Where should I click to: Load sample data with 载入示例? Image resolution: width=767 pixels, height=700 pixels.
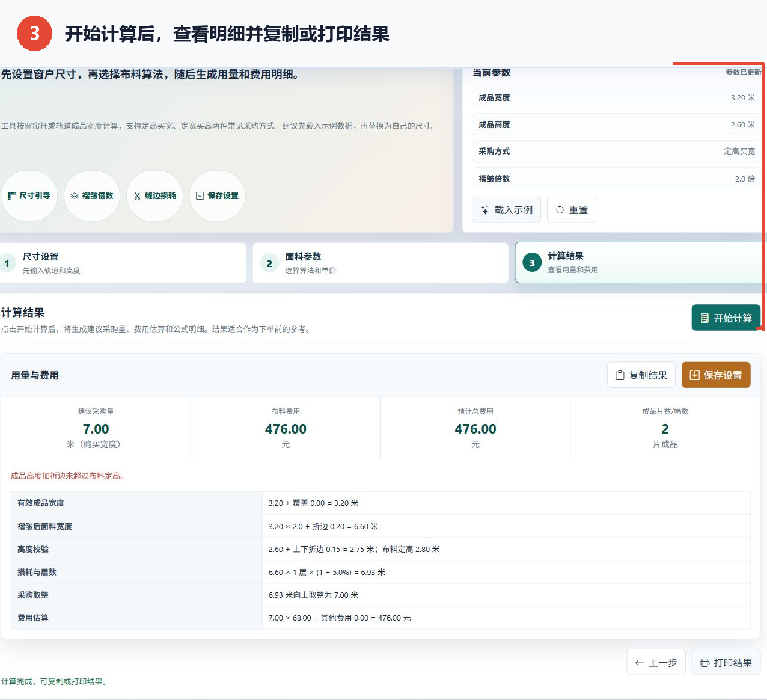[507, 210]
